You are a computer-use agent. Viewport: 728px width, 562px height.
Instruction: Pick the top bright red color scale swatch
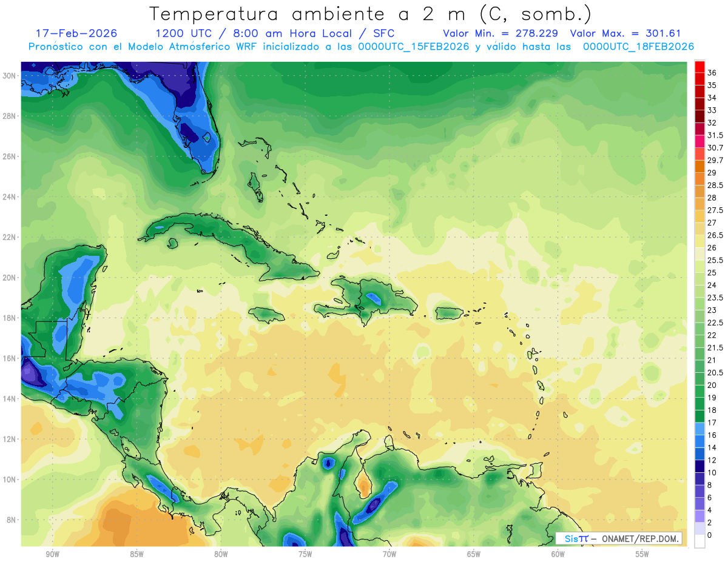699,67
